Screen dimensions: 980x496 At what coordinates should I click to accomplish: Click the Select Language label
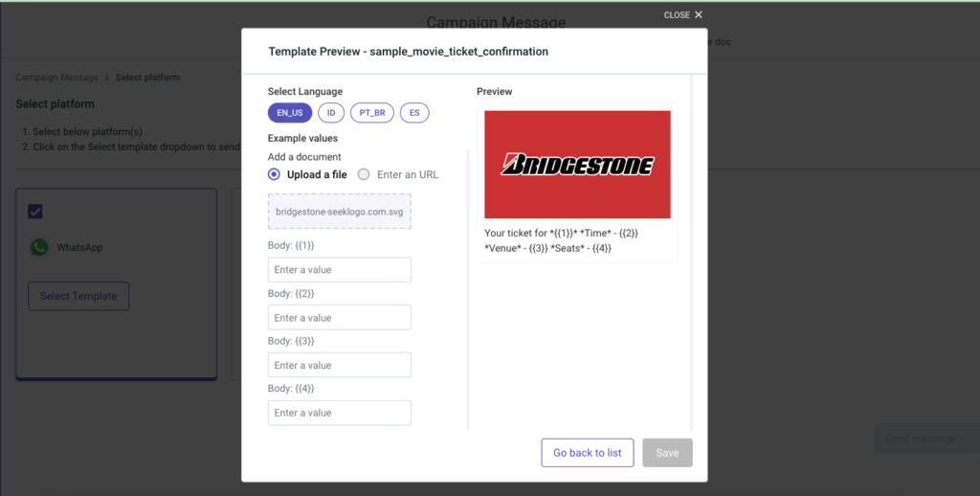coord(305,91)
